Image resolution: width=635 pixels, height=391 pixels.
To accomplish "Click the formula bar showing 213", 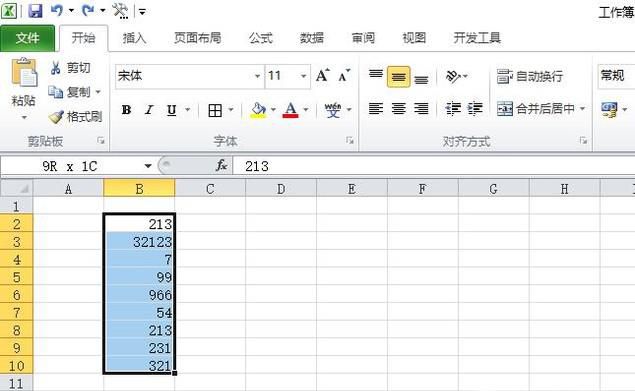I will tap(433, 166).
